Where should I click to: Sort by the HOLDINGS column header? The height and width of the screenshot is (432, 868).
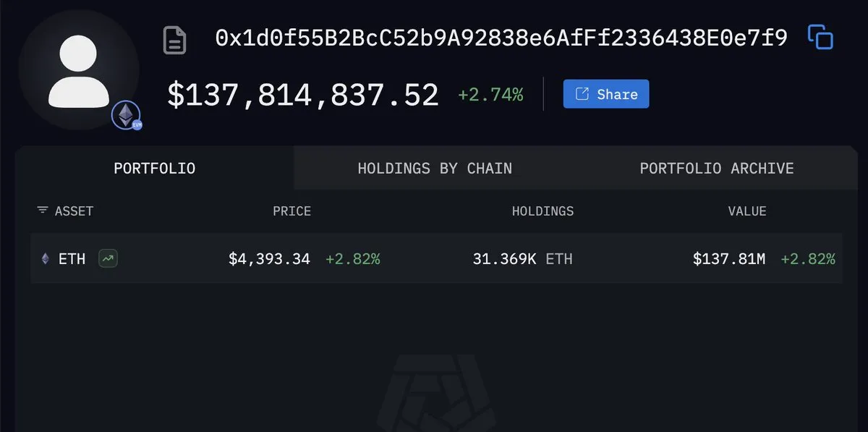tap(542, 211)
